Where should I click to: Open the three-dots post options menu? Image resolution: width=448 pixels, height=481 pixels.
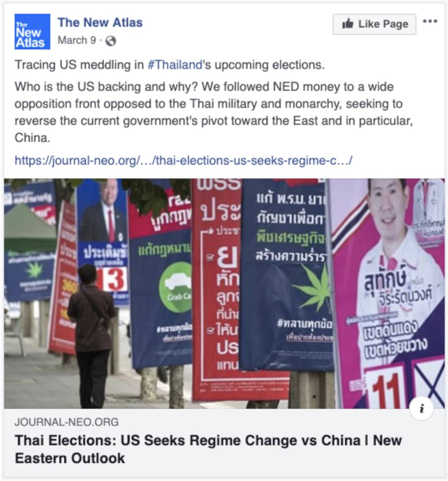tap(430, 21)
